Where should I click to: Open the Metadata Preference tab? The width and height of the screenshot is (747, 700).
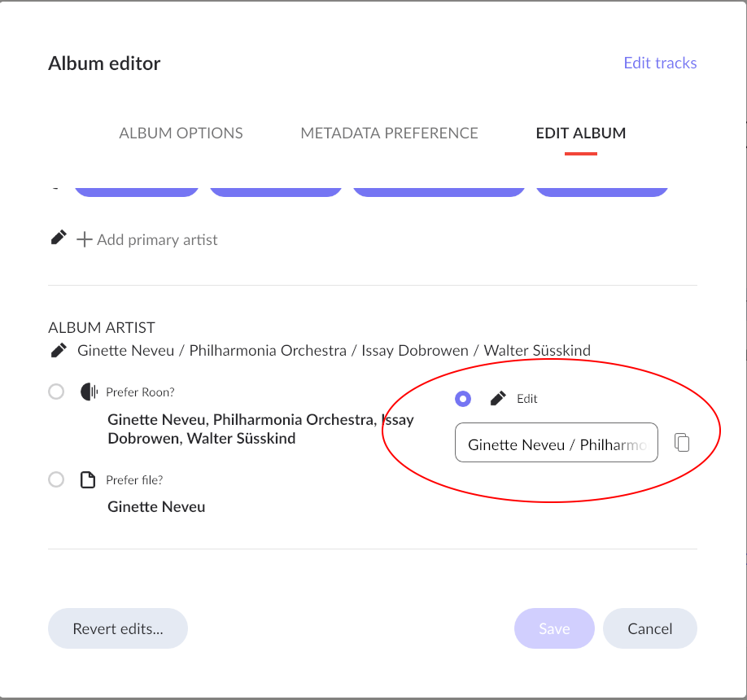click(389, 133)
